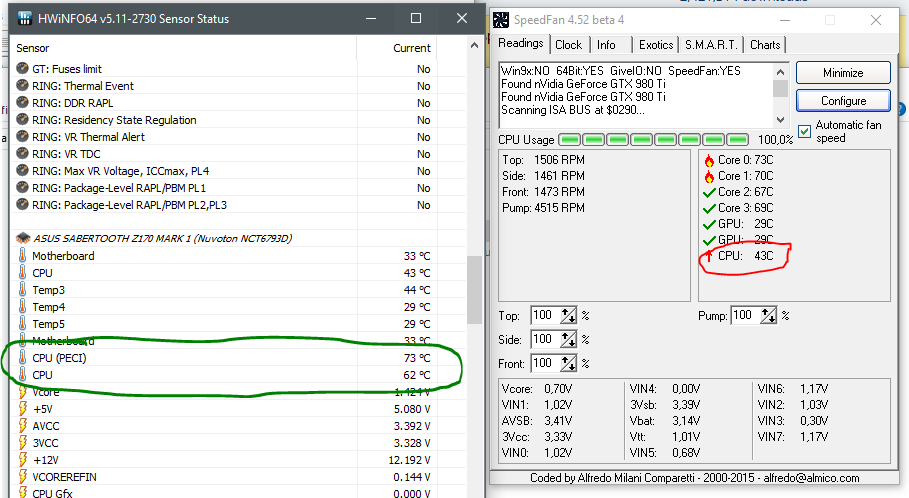
Task: Click the Minimize button in SpeedFan panel
Action: (843, 72)
